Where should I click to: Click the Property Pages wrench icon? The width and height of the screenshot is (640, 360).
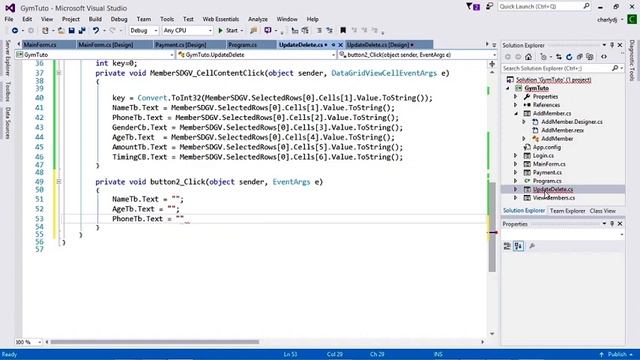coord(532,246)
